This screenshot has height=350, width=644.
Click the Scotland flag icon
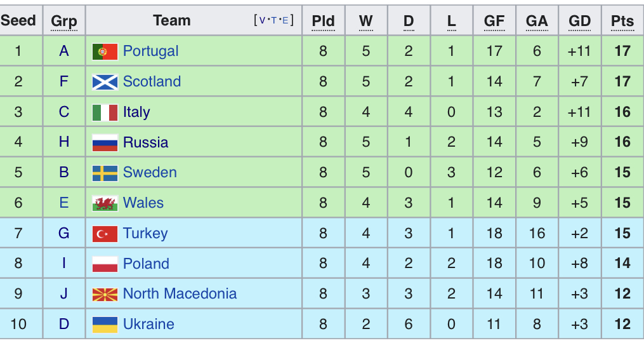[x=105, y=82]
